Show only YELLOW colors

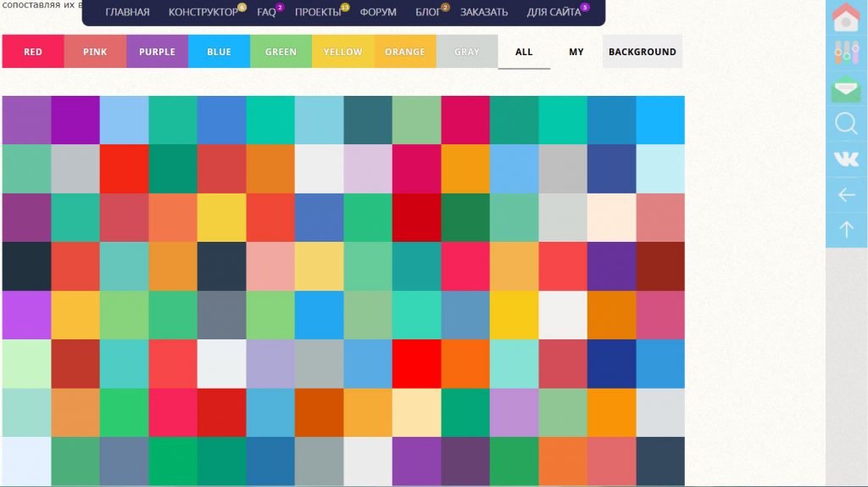(x=343, y=52)
